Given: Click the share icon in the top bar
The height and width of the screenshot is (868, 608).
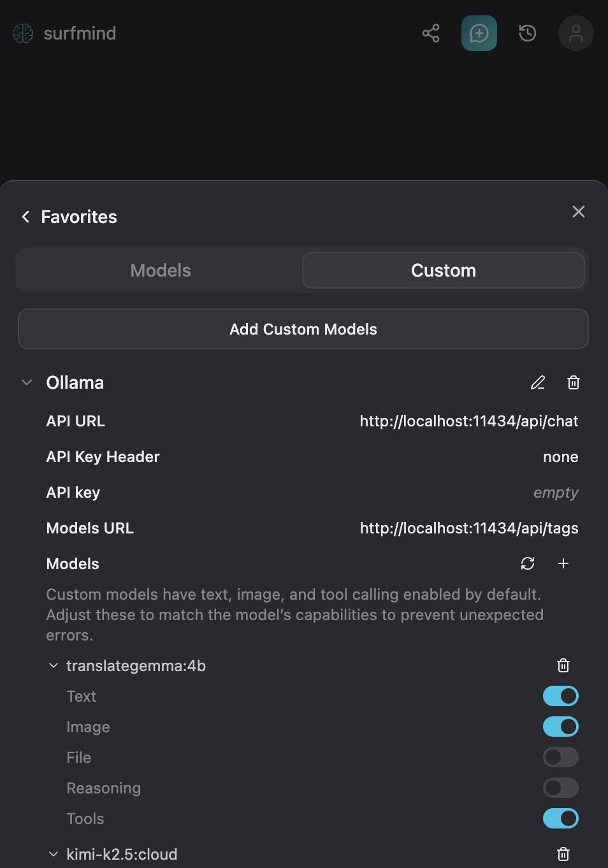Looking at the screenshot, I should [x=430, y=33].
